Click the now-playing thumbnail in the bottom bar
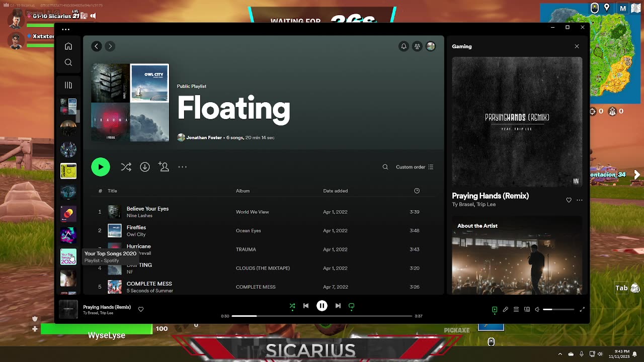The width and height of the screenshot is (644, 362). [68, 310]
